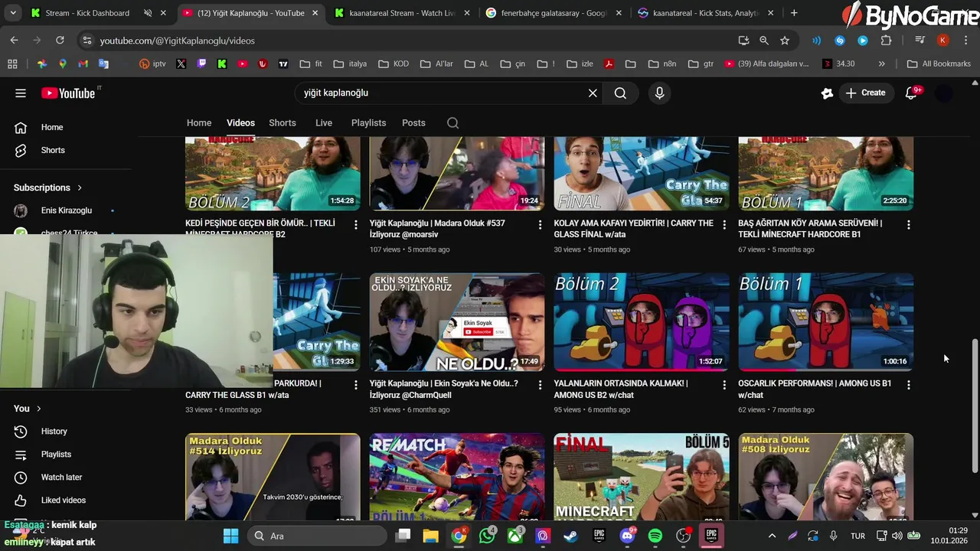980x551 pixels.
Task: Go to YouTube home via logo
Action: coord(69,93)
